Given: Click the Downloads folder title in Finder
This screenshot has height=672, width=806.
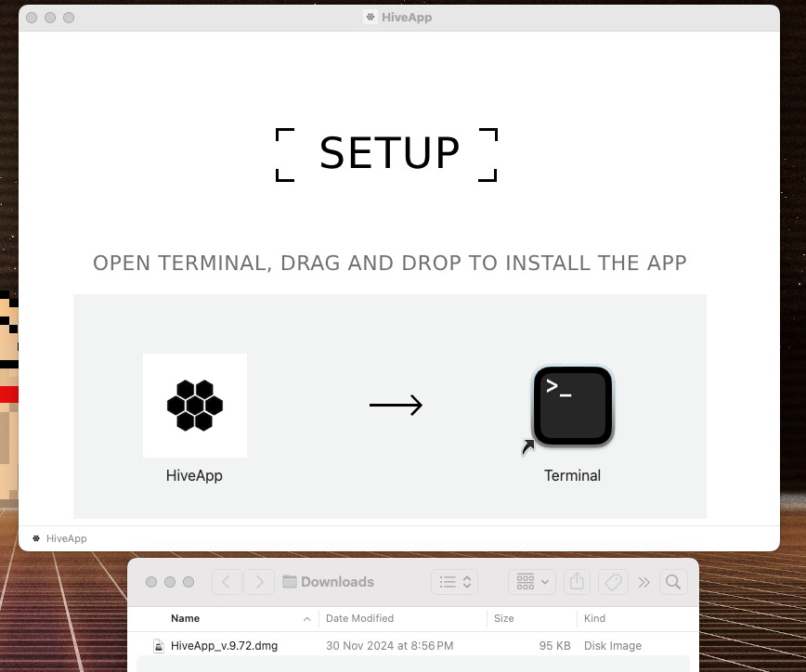Looking at the screenshot, I should coord(337,582).
